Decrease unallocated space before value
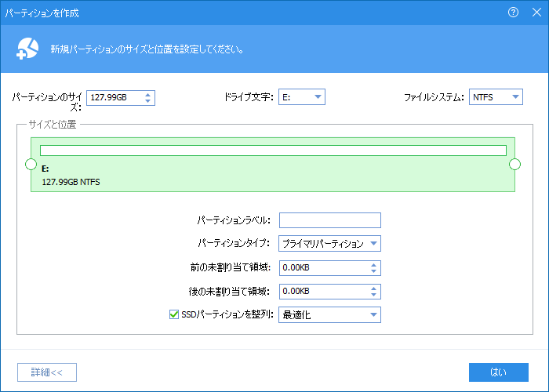Screen dimensions: 549x392 coord(373,271)
